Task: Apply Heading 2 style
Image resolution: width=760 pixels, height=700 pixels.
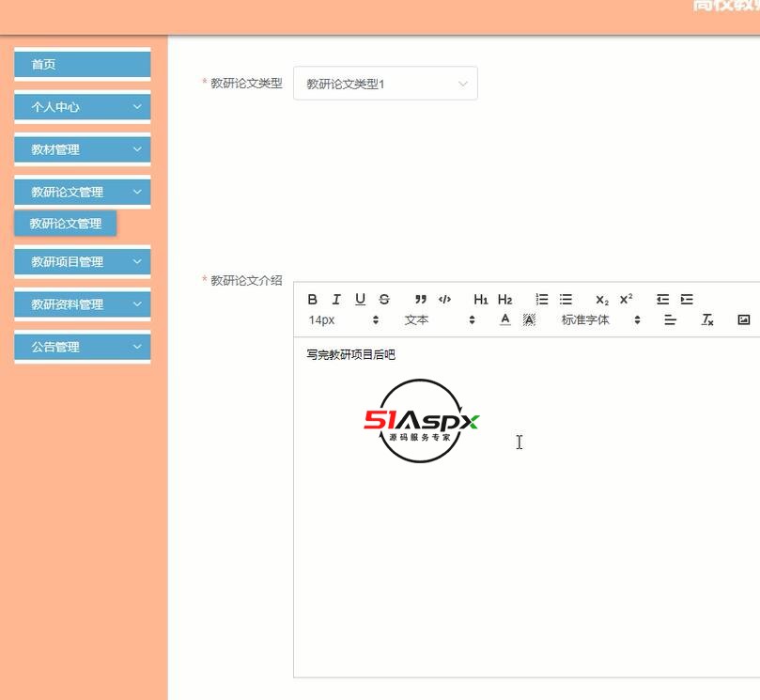Action: click(x=505, y=299)
